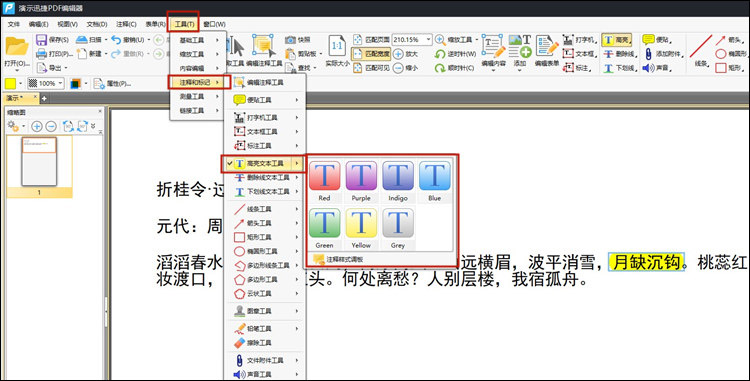750x381 pixels.
Task: Select the Sticky Note (便贴) toolbar tool
Action: tap(656, 40)
